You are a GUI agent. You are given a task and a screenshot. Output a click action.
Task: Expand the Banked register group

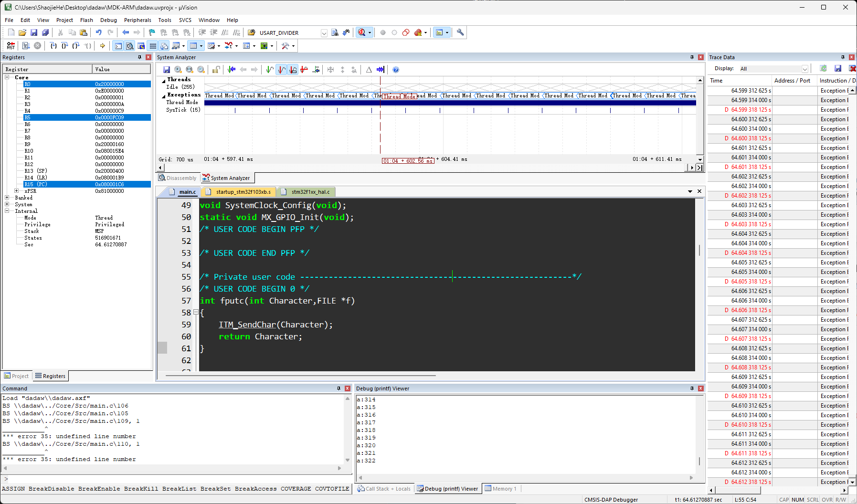click(7, 198)
